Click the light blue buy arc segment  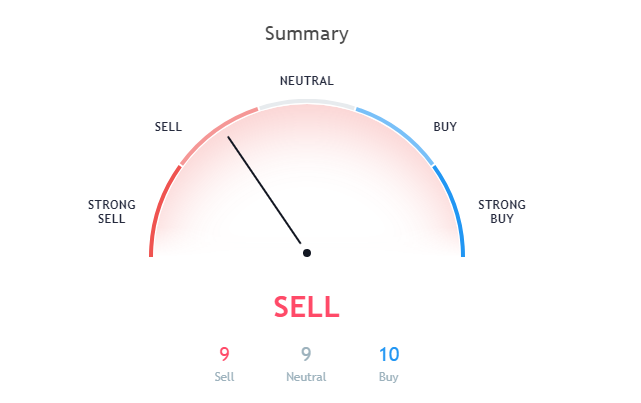[398, 133]
